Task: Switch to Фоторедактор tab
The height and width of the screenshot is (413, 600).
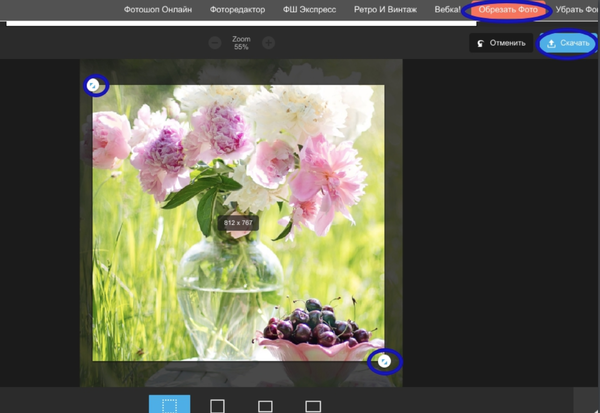Action: pos(237,10)
